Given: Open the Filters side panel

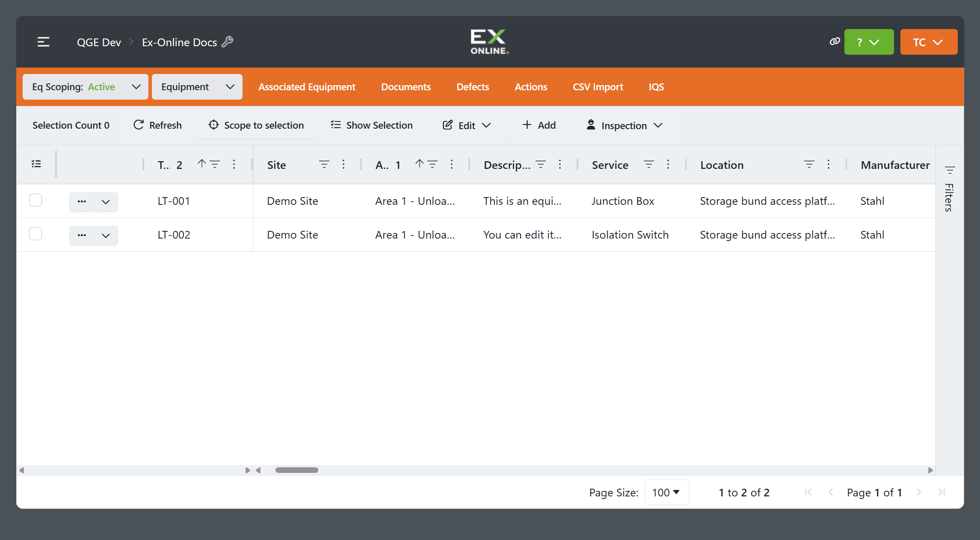Looking at the screenshot, I should tap(950, 189).
